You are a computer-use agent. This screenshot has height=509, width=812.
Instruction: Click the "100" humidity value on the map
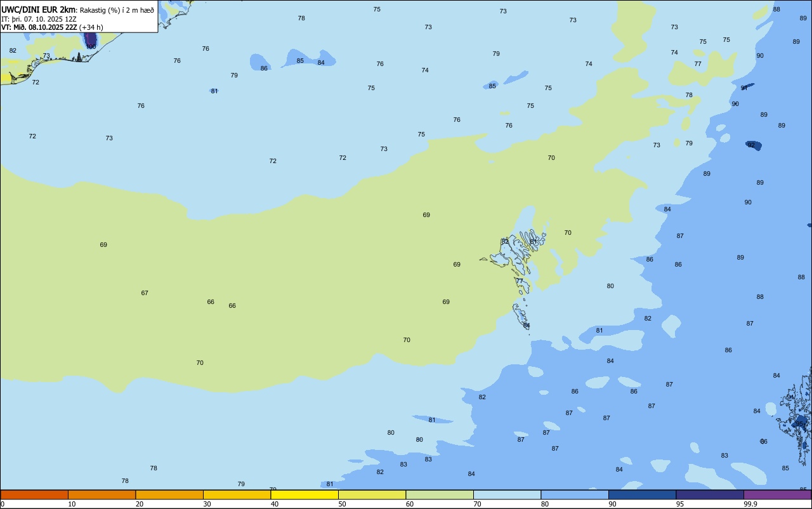pos(91,47)
